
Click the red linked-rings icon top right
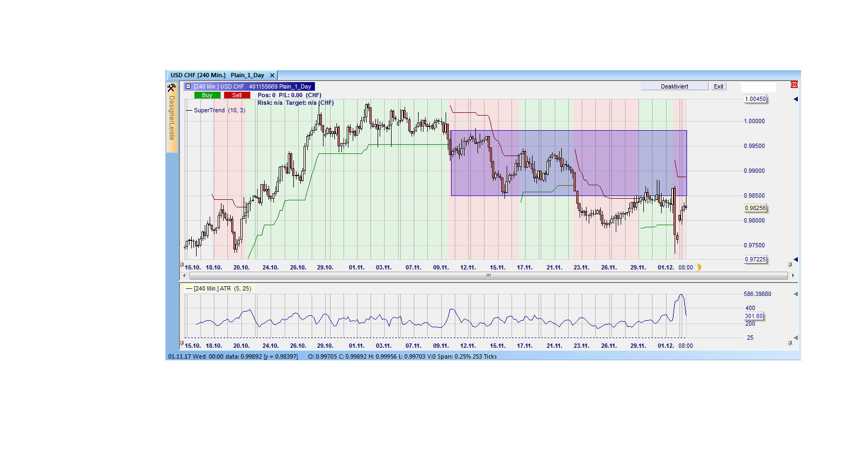click(794, 85)
